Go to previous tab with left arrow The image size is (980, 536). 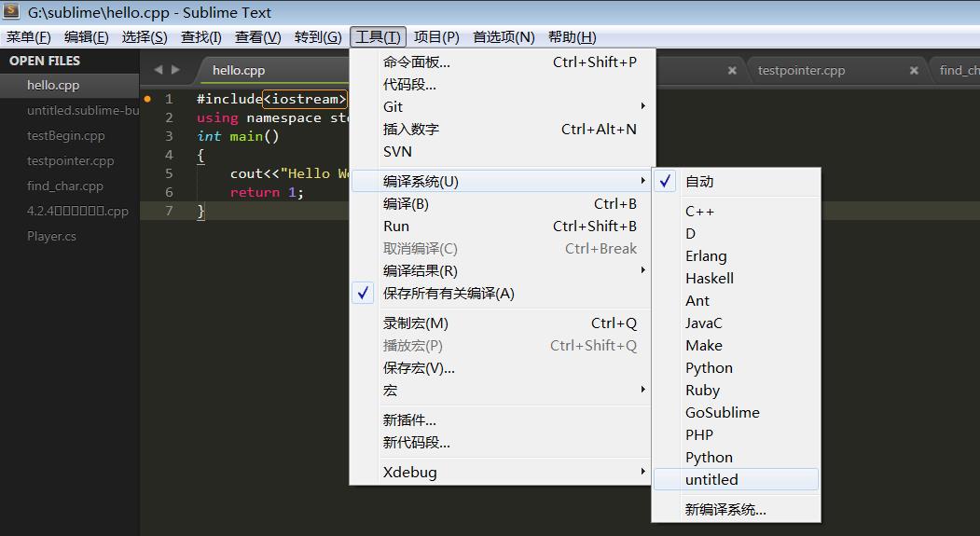(x=159, y=69)
